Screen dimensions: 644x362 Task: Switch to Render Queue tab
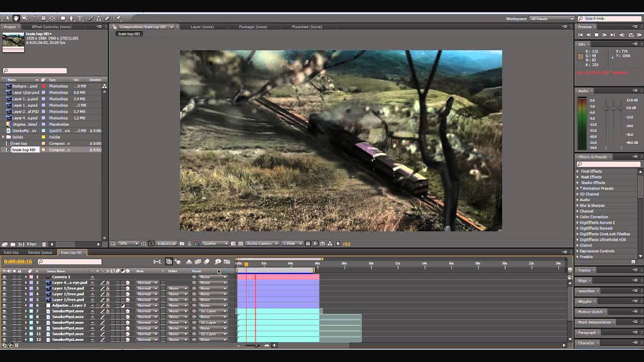[x=40, y=252]
